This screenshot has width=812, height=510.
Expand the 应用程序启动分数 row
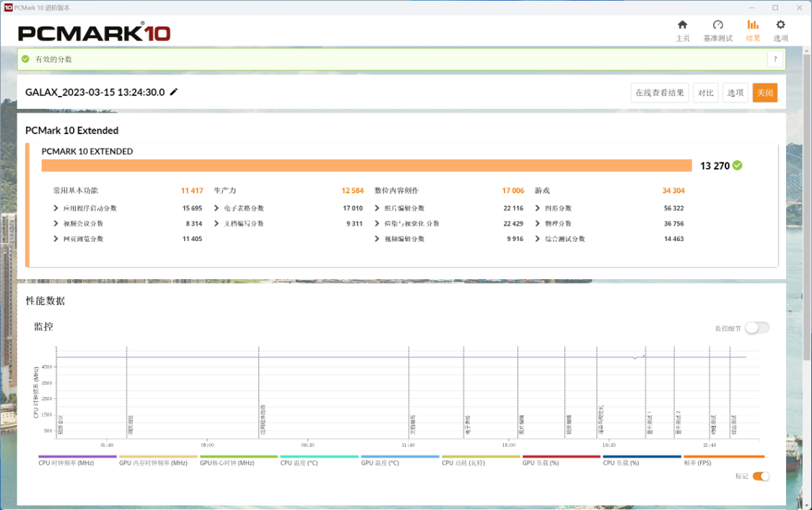pos(56,208)
